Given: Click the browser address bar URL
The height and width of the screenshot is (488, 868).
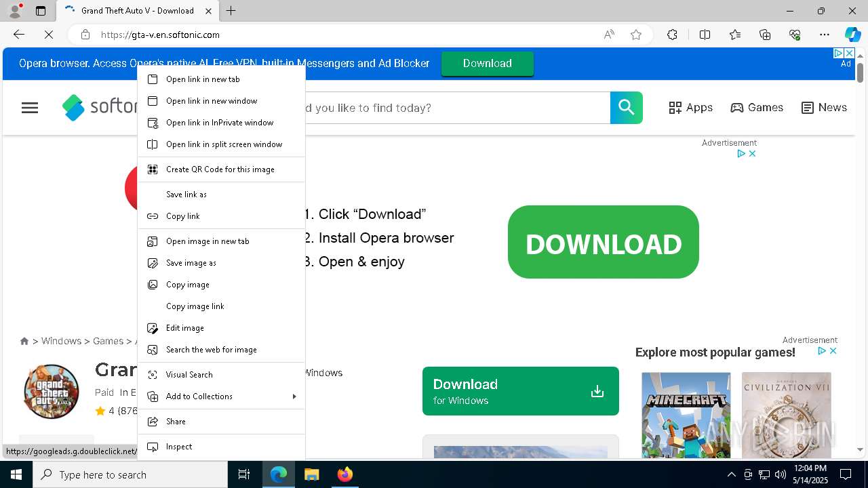Looking at the screenshot, I should pyautogui.click(x=160, y=35).
